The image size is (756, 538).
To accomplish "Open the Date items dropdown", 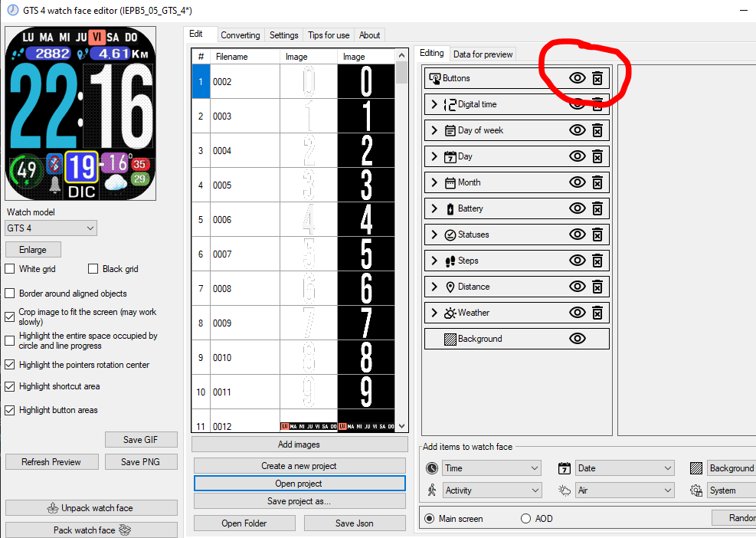I will point(624,468).
